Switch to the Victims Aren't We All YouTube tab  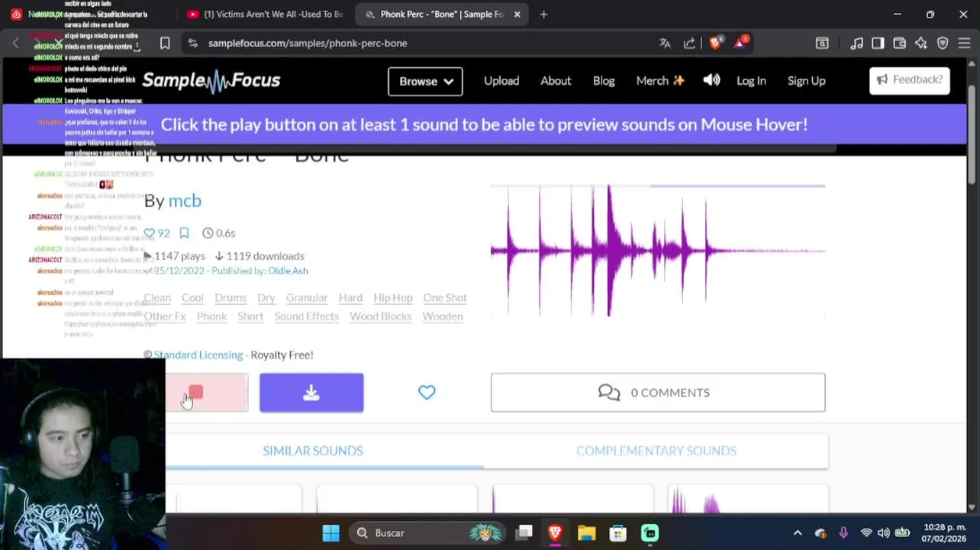click(x=266, y=15)
